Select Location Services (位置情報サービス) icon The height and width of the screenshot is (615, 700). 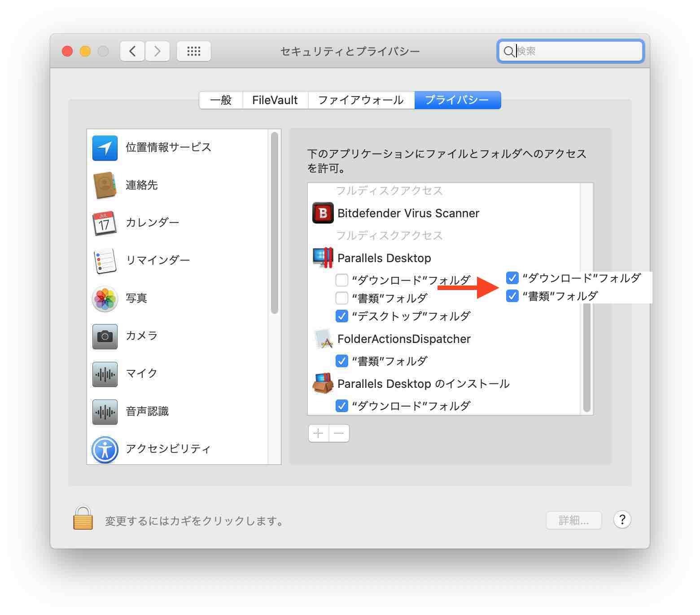[105, 148]
